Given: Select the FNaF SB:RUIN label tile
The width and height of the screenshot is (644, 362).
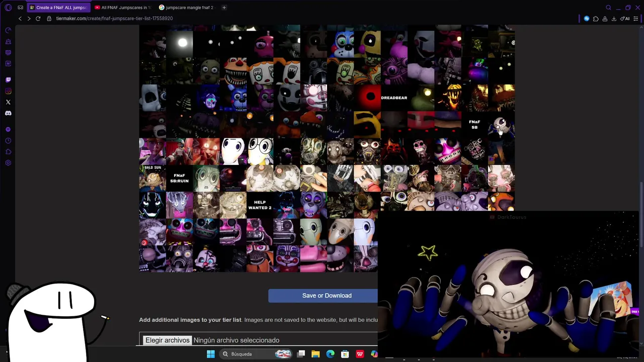Looking at the screenshot, I should [x=180, y=178].
